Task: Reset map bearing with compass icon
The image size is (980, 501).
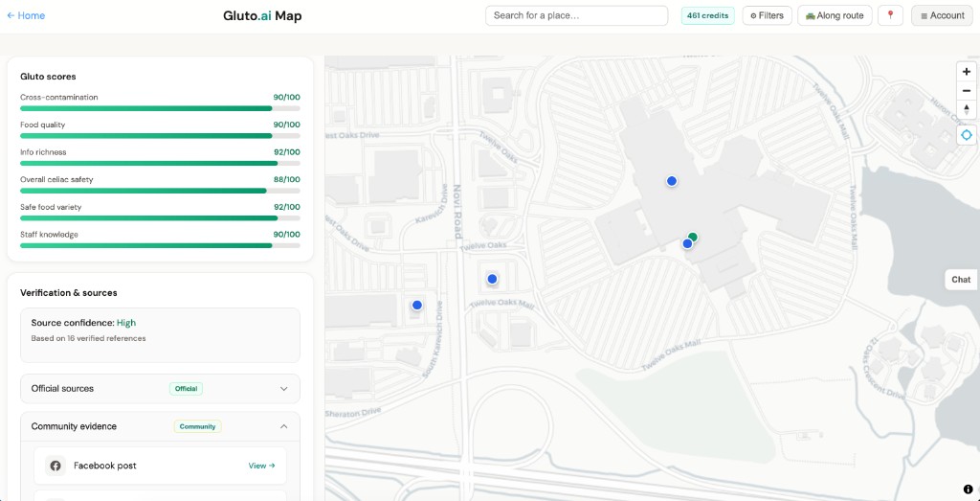Action: (x=967, y=109)
